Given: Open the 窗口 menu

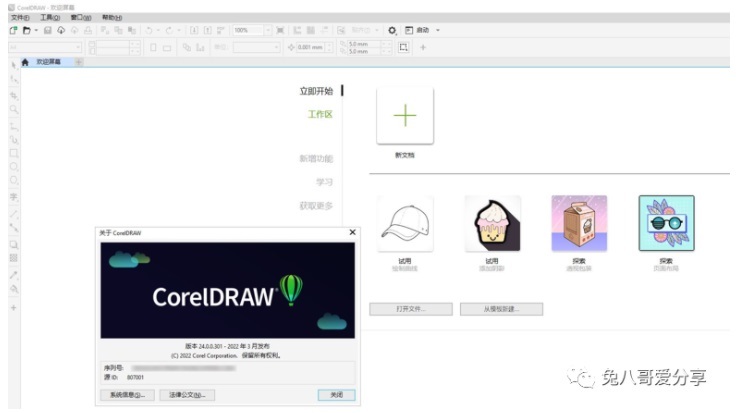Looking at the screenshot, I should [x=81, y=17].
